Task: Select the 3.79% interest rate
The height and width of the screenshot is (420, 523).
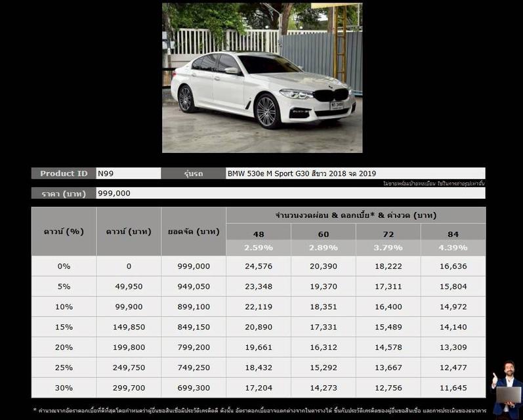Action: click(388, 247)
